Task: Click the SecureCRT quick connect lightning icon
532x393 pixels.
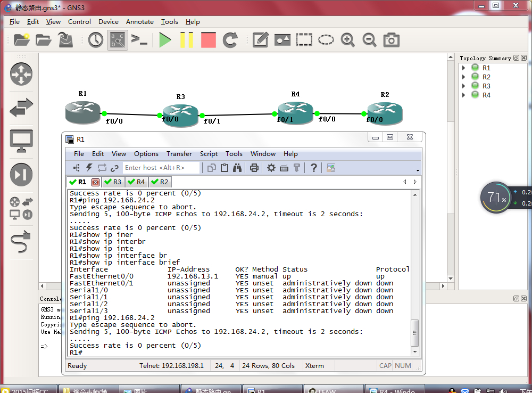Action: point(89,168)
